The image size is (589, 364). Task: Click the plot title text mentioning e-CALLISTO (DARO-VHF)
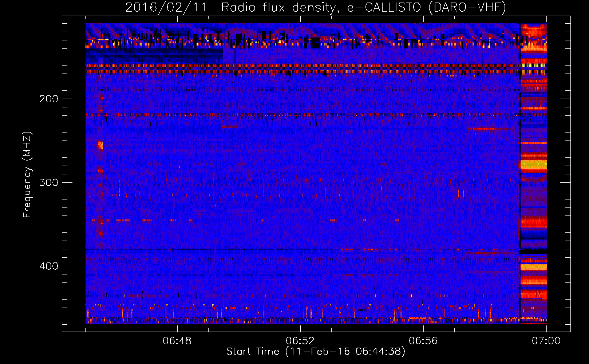[x=316, y=7]
